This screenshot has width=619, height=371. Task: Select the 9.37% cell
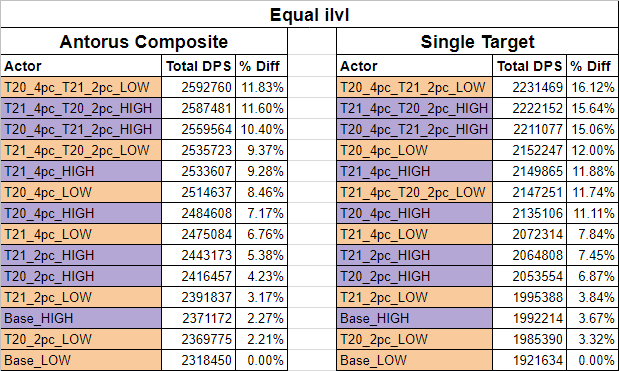click(261, 150)
